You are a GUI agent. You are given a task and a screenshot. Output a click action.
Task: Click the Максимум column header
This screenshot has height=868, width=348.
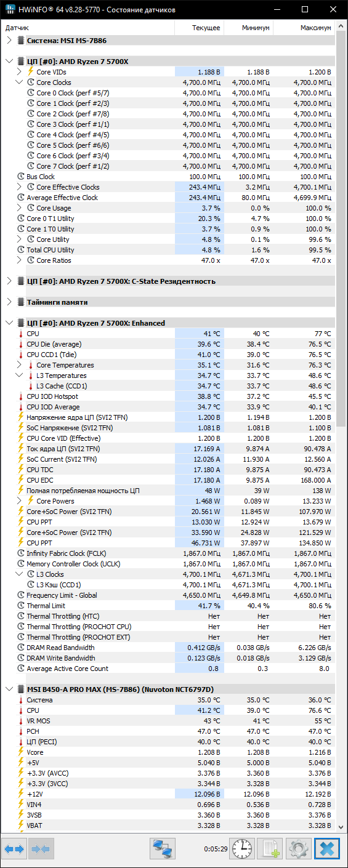pyautogui.click(x=304, y=28)
